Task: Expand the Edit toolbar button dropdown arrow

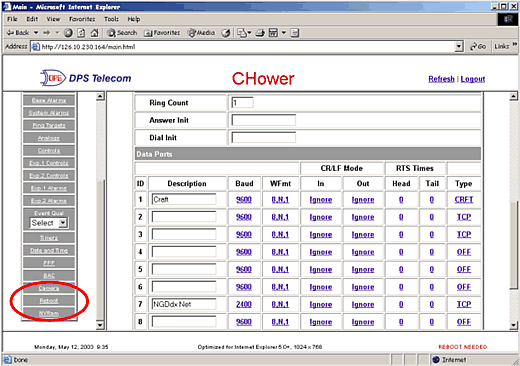Action: 284,33
